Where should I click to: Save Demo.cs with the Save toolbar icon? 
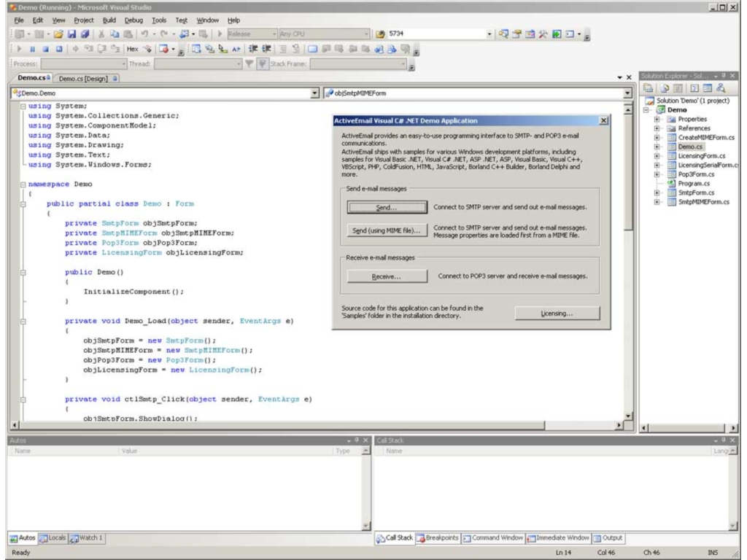[71, 34]
